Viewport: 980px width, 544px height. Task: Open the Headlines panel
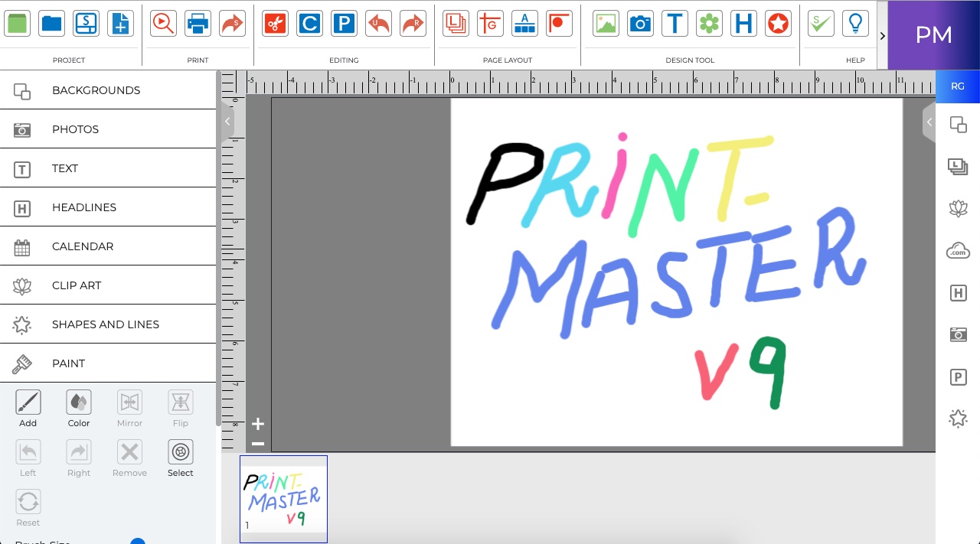[108, 207]
